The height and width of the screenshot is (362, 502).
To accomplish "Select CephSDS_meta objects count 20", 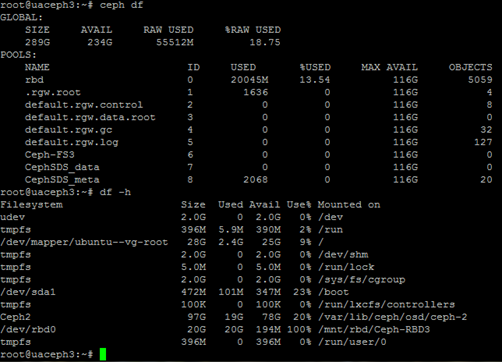I will coord(486,180).
